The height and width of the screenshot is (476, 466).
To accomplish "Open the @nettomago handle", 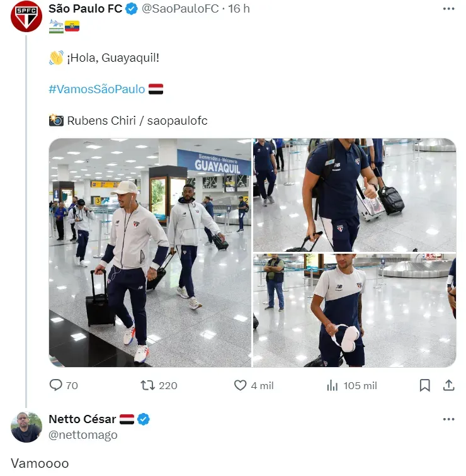I will tap(83, 434).
